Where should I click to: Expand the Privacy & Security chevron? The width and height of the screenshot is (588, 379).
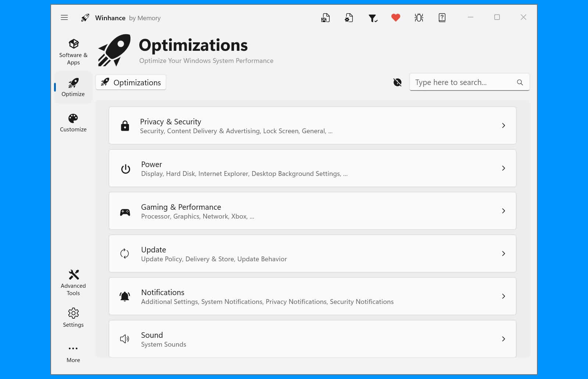point(503,125)
